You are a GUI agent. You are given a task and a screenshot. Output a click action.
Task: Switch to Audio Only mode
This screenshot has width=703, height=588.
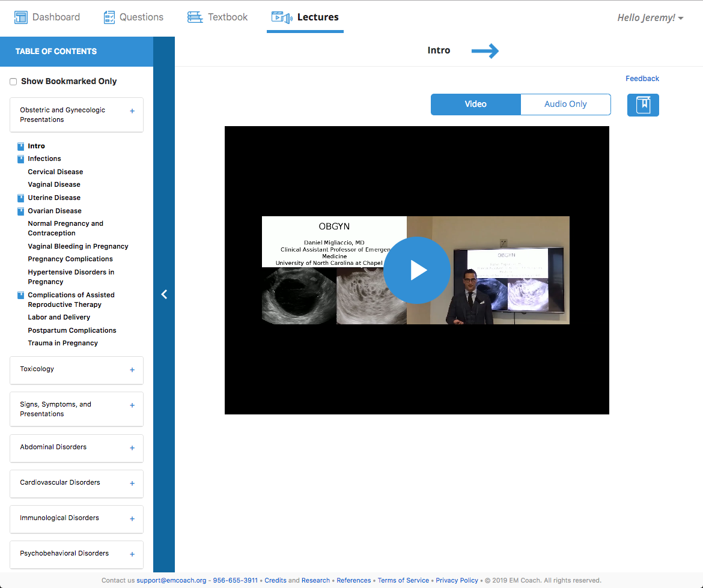(x=565, y=104)
